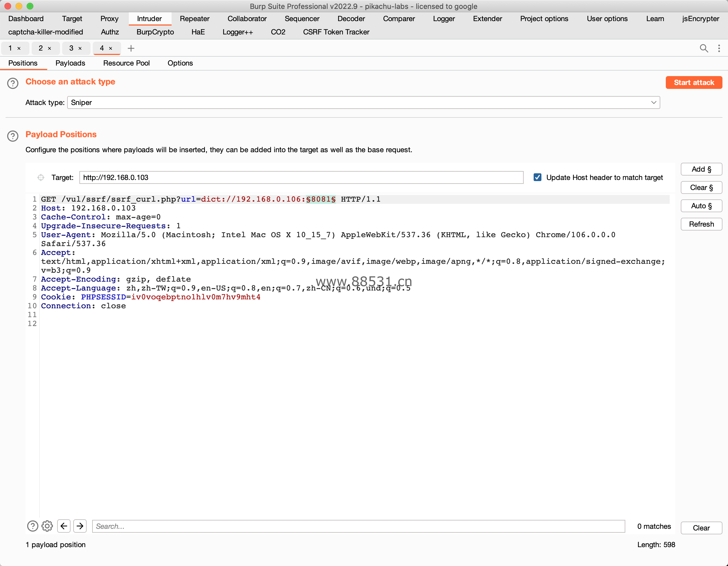The width and height of the screenshot is (728, 566).
Task: Open help for Payload Positions section
Action: point(13,136)
